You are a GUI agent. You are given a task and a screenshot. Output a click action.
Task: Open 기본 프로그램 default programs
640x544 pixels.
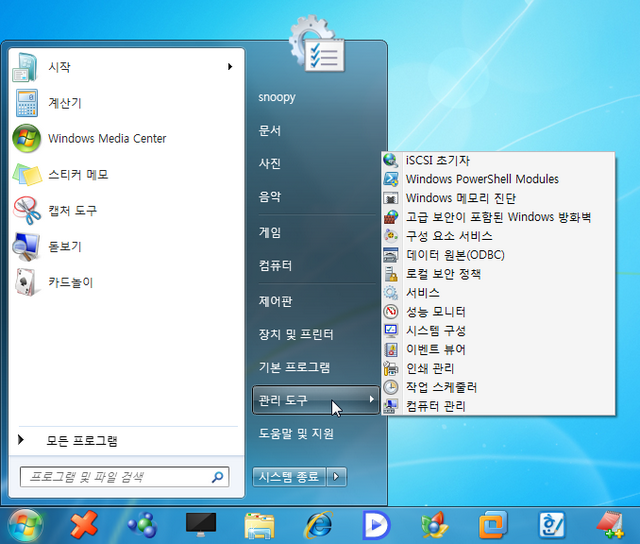coord(294,367)
